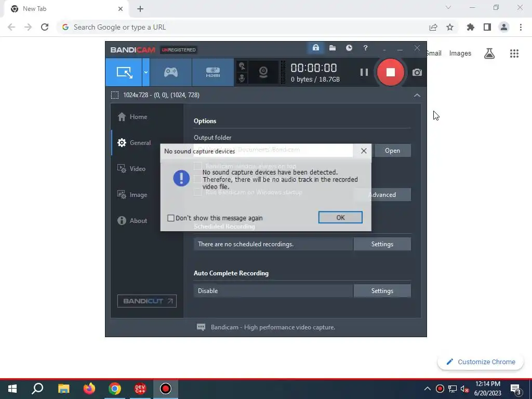Click Bandicam lock icon
The image size is (532, 399).
tap(315, 48)
